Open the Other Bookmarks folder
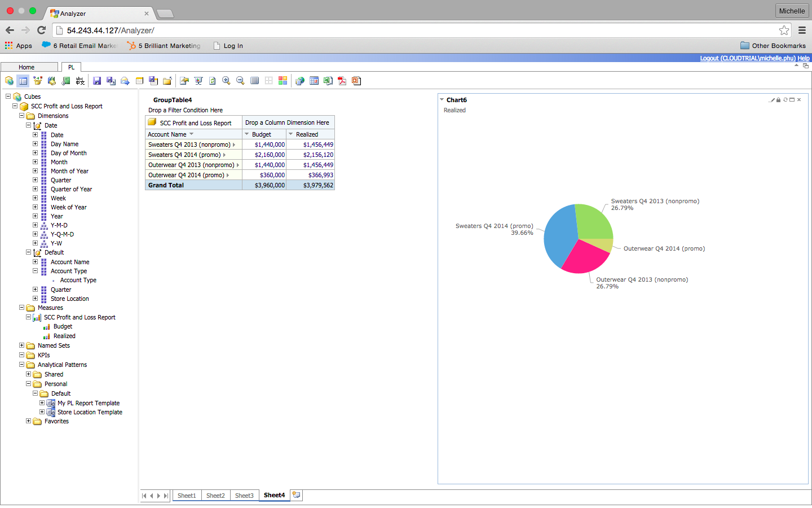The height and width of the screenshot is (508, 812). click(x=773, y=46)
